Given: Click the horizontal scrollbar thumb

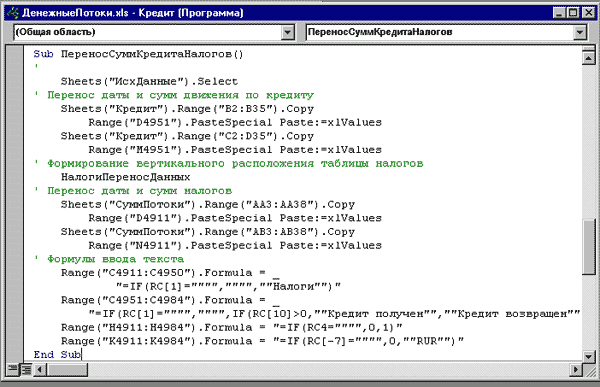Looking at the screenshot, I should pos(67,370).
